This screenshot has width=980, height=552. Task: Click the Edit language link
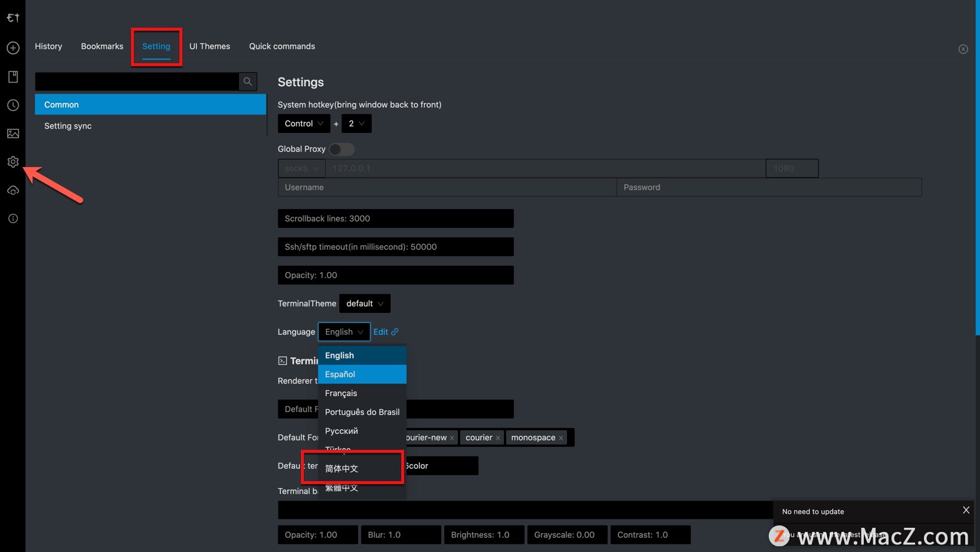(x=386, y=332)
